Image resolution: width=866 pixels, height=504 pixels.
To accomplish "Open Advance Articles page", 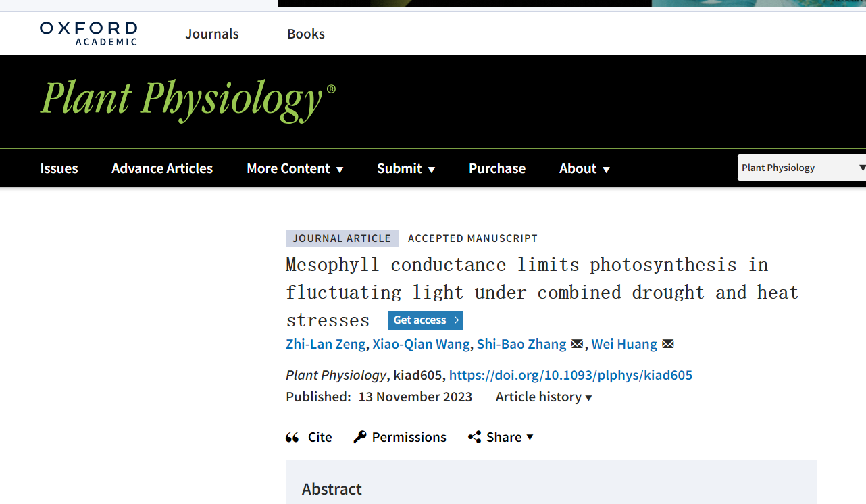I will tap(162, 168).
